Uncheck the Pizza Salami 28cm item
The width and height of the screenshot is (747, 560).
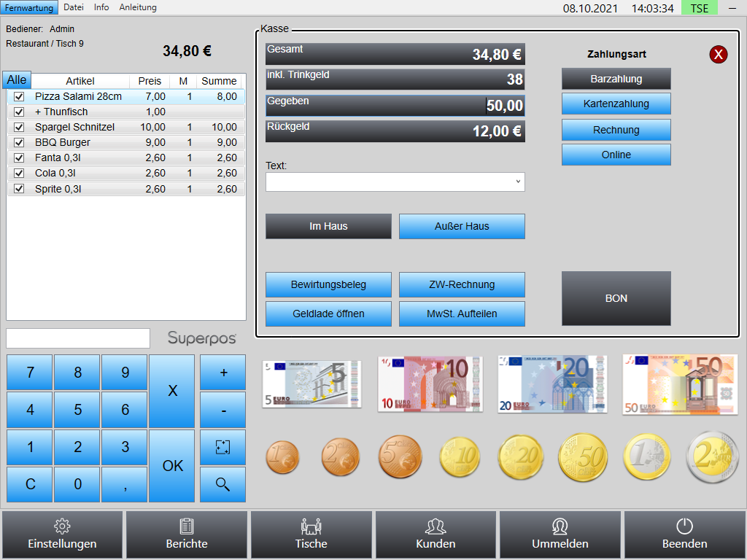pyautogui.click(x=19, y=97)
